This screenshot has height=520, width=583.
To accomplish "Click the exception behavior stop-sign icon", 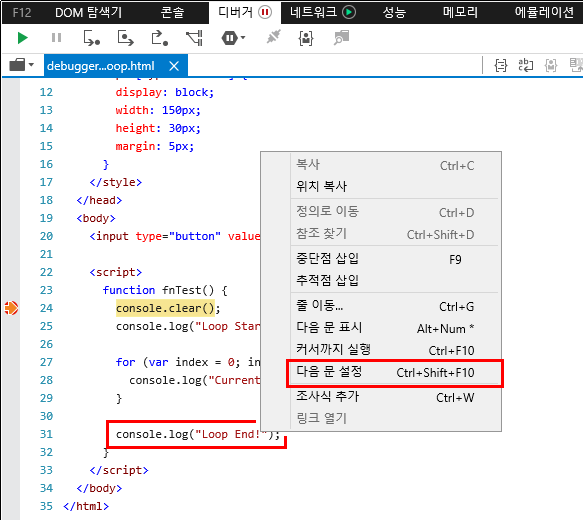I will (x=229, y=38).
